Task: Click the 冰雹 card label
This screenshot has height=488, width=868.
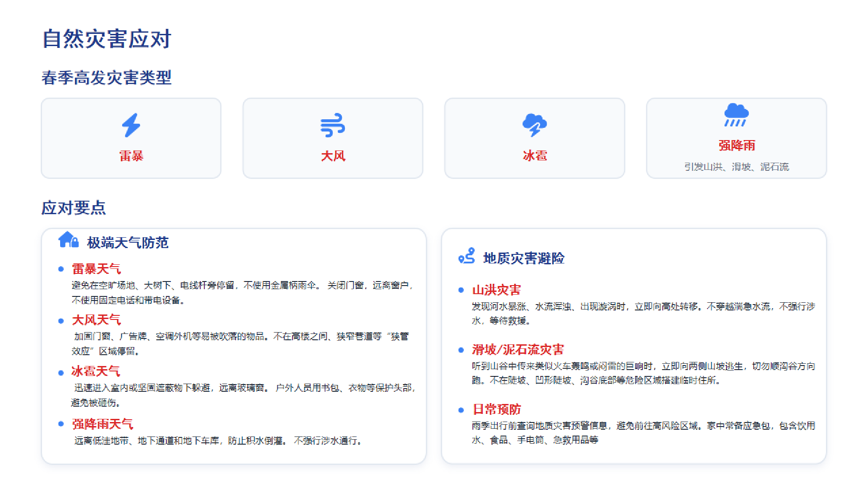Action: [x=535, y=156]
